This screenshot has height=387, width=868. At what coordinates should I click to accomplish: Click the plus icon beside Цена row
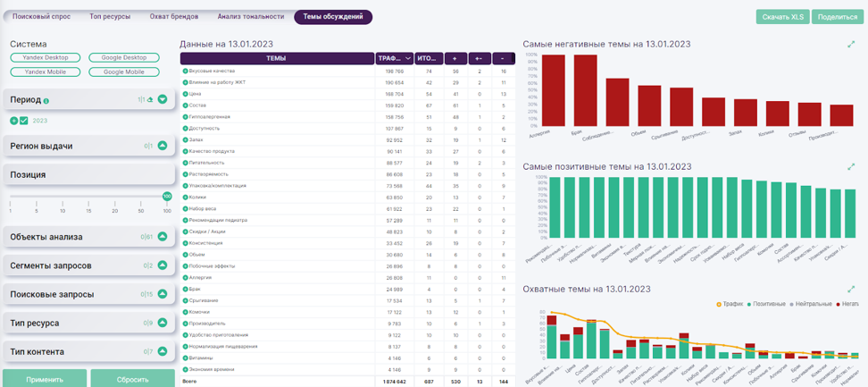click(185, 93)
